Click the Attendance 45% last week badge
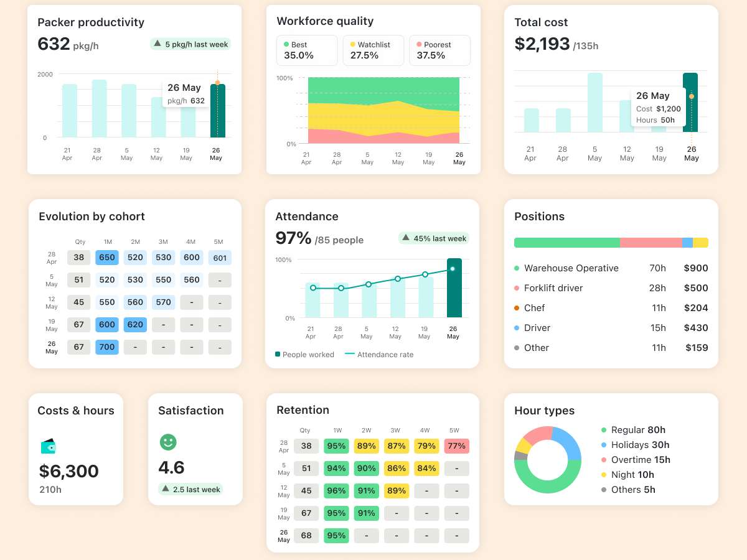The image size is (747, 560). (434, 238)
